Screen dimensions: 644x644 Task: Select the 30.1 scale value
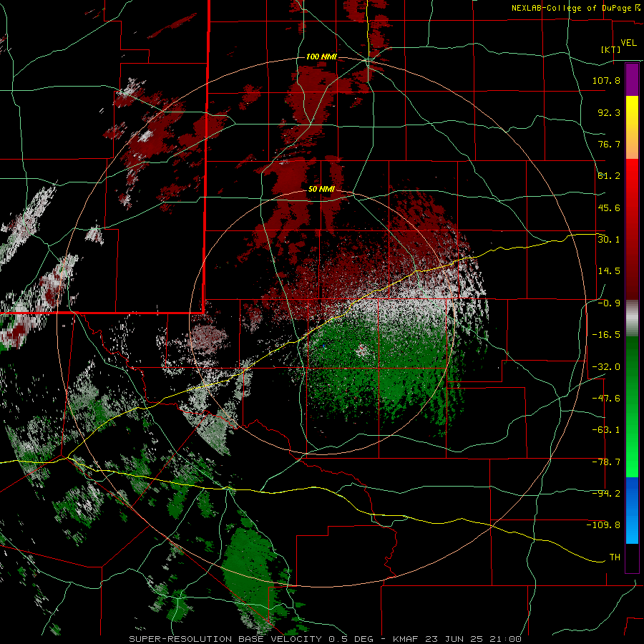point(609,240)
